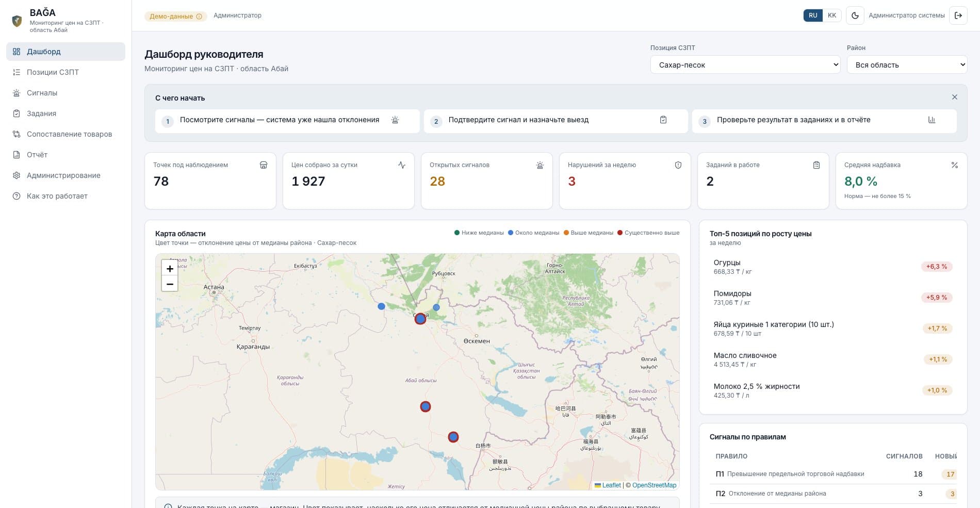Image resolution: width=980 pixels, height=508 pixels.
Task: Click store icon on Точек под наблюдением card
Action: (x=264, y=165)
